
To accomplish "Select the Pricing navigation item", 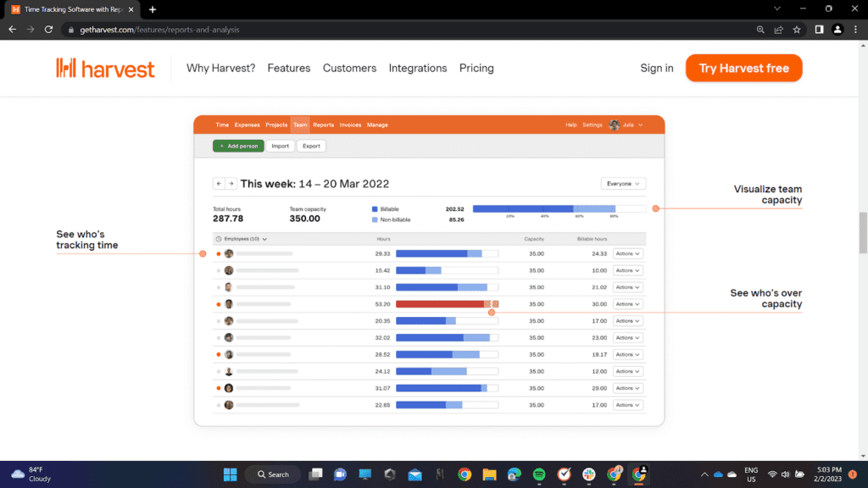I will (x=476, y=68).
